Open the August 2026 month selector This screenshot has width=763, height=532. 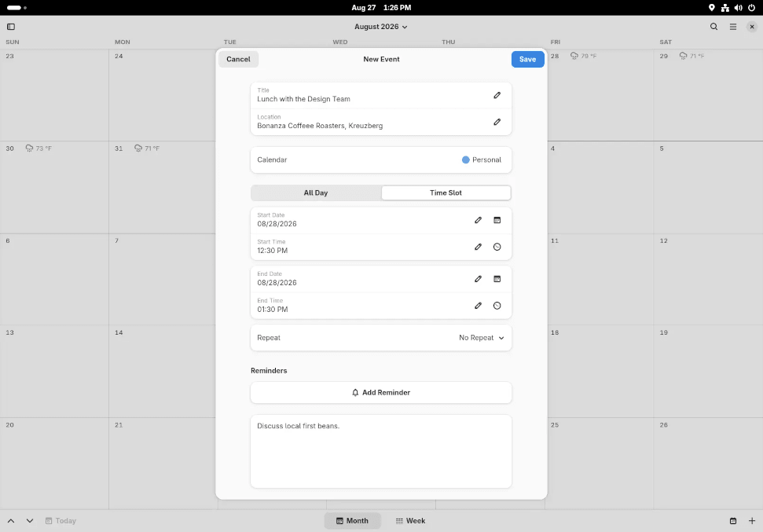pyautogui.click(x=381, y=27)
